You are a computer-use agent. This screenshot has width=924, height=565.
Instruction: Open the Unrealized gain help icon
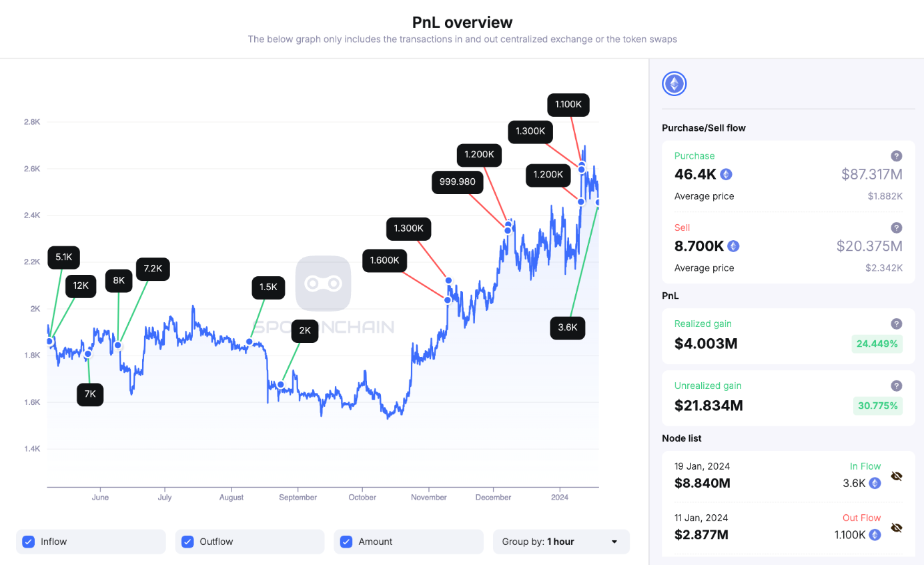pos(897,386)
